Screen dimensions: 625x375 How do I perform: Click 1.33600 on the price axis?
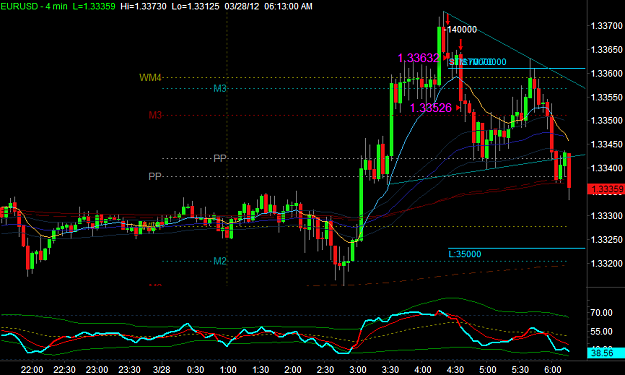[606, 73]
